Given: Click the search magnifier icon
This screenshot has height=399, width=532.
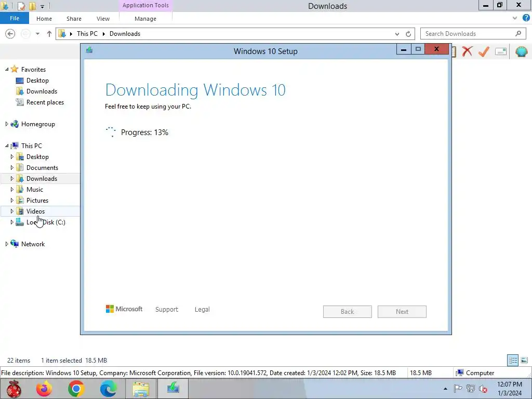Looking at the screenshot, I should (x=518, y=33).
